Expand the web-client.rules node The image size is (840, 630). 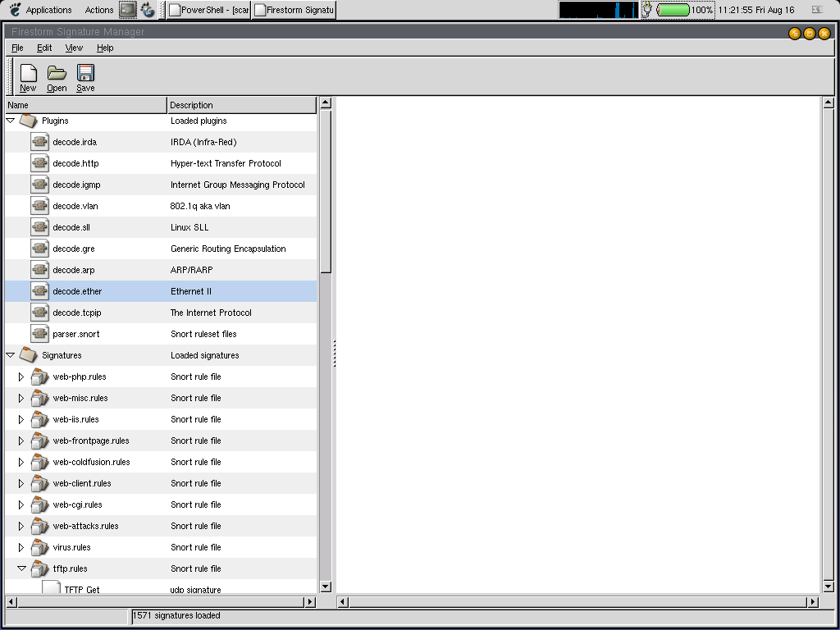coord(21,483)
